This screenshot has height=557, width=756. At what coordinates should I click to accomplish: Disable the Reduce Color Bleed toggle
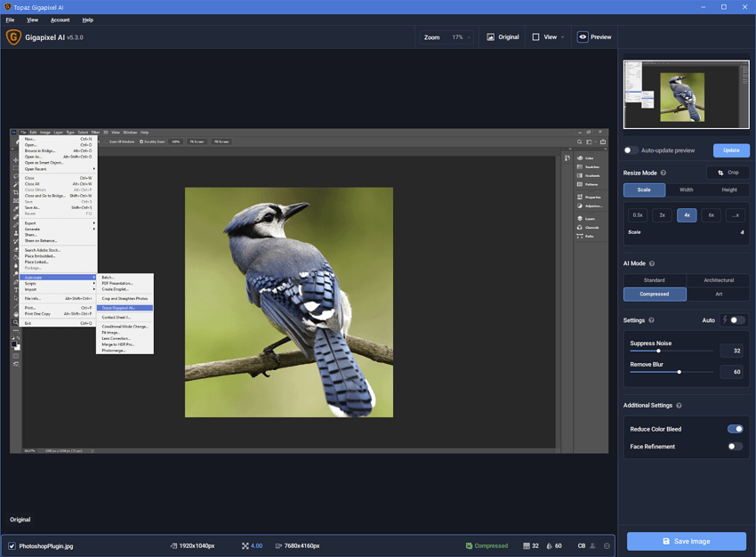coord(735,429)
